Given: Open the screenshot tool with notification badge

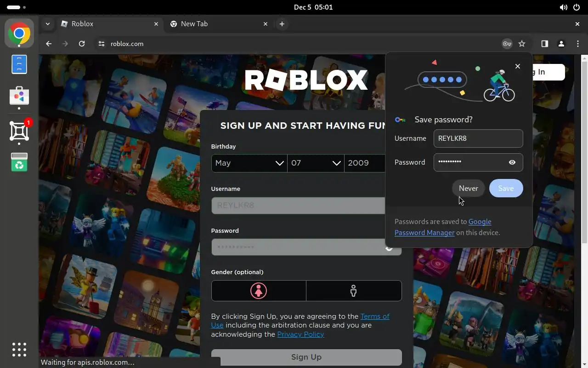Looking at the screenshot, I should click(x=19, y=132).
